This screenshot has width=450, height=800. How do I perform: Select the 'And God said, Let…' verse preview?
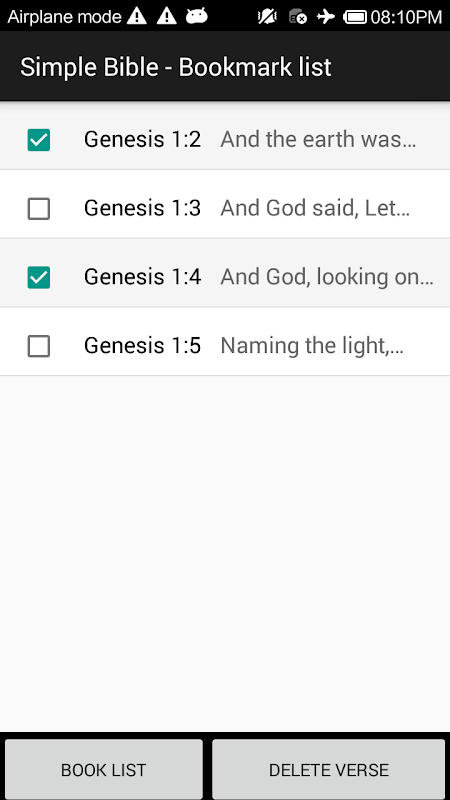coord(315,208)
